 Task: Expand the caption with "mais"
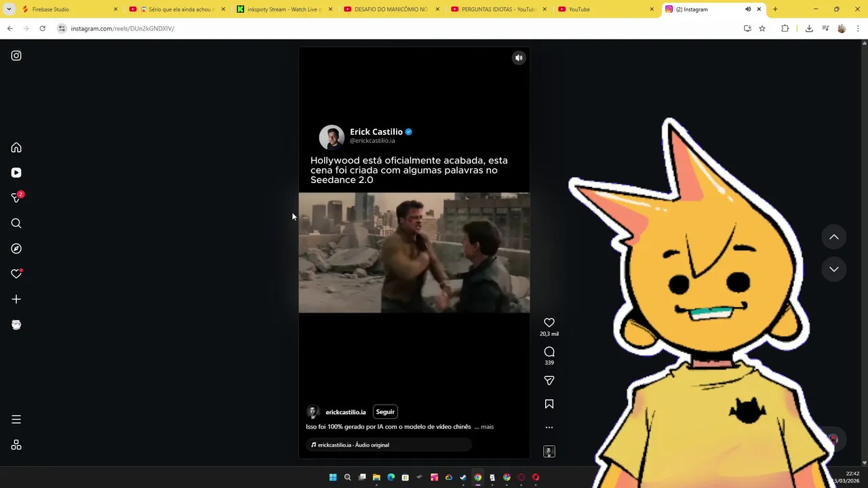(487, 427)
